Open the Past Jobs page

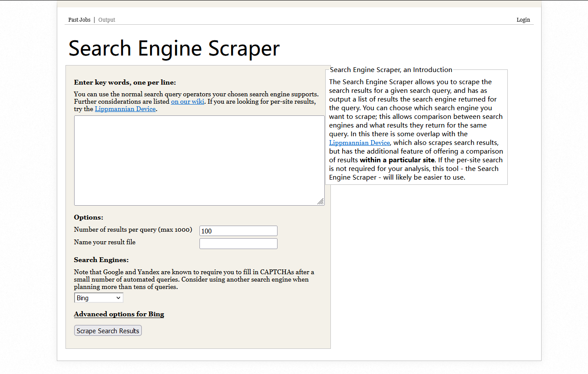pos(79,20)
